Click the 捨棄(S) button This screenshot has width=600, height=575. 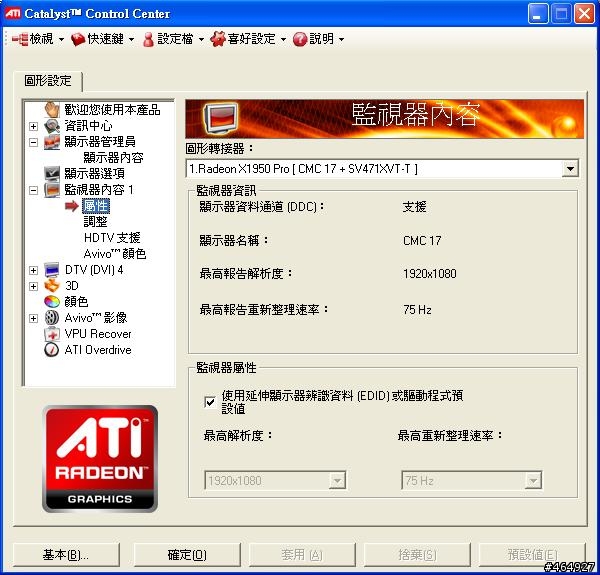[417, 555]
